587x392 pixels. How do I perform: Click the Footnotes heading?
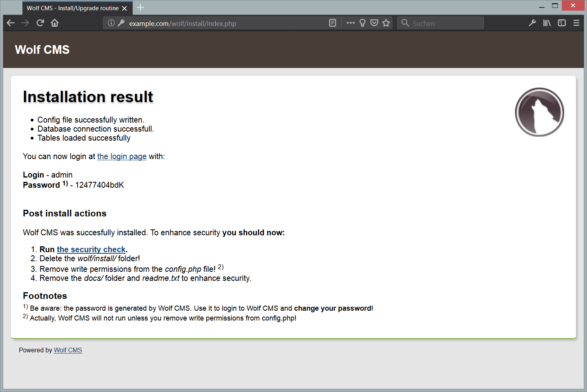click(x=45, y=296)
